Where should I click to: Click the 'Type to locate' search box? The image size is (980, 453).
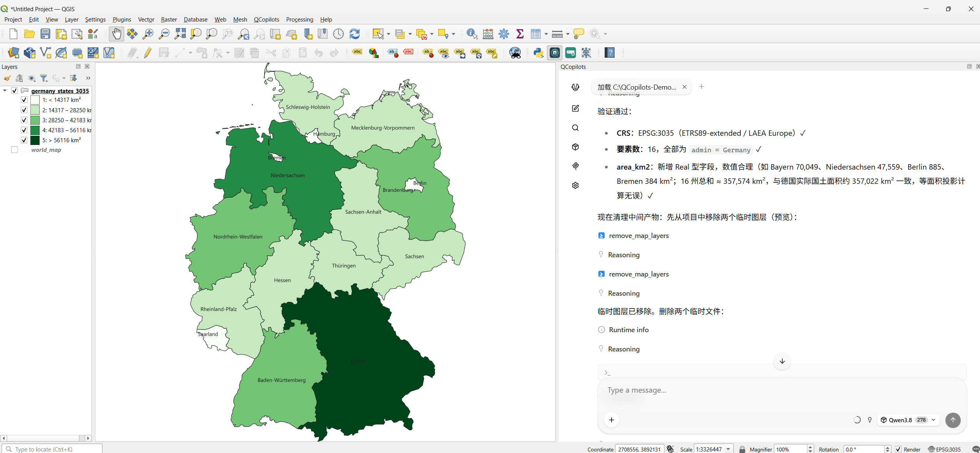[x=53, y=449]
